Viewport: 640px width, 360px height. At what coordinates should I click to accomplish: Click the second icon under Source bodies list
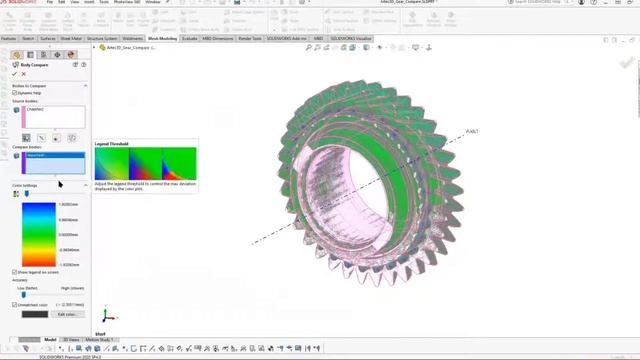pos(41,138)
